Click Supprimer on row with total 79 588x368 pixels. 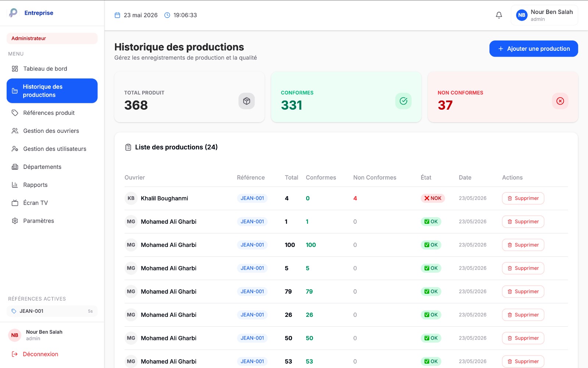[x=523, y=291]
